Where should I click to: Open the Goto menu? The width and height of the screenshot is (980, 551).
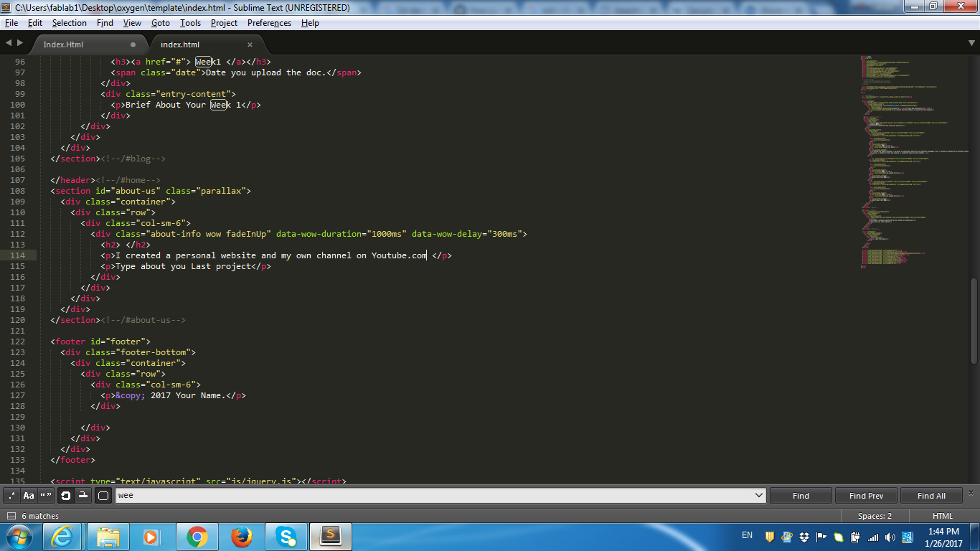click(161, 23)
